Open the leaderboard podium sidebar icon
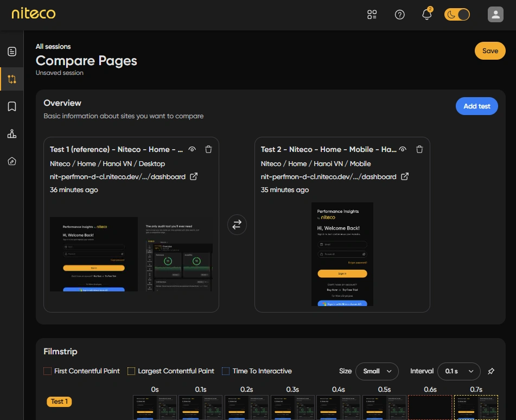Image resolution: width=516 pixels, height=420 pixels. 12,133
